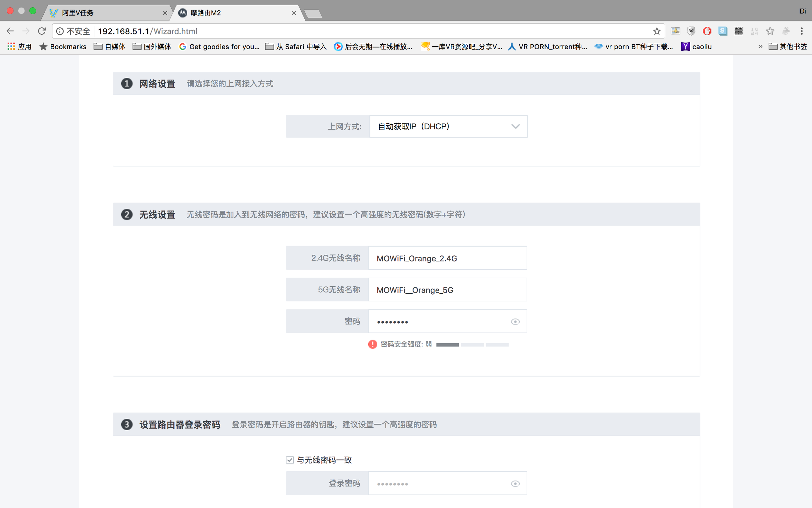Viewport: 812px width, 508px height.
Task: Click the 2.4G无线名称 input field
Action: pos(447,258)
